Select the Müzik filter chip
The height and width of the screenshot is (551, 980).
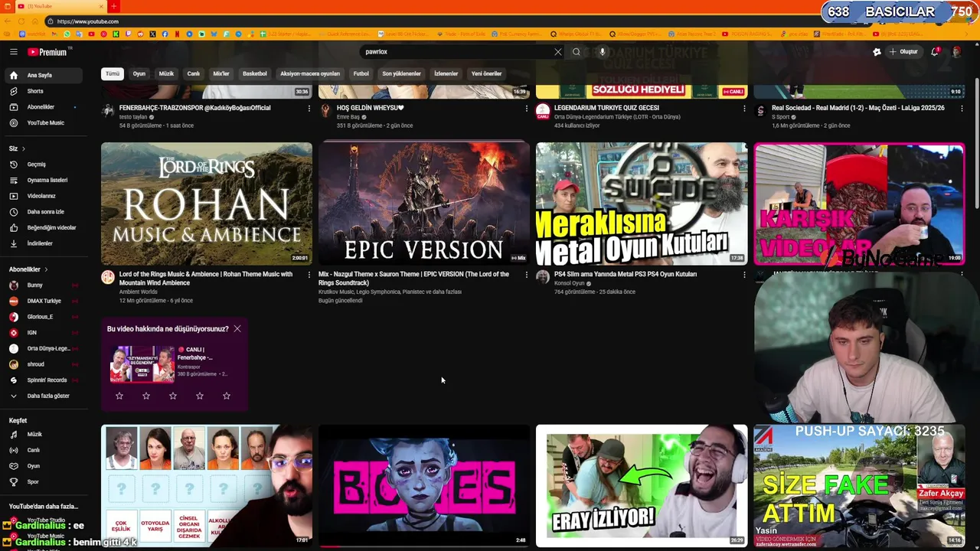tap(166, 73)
